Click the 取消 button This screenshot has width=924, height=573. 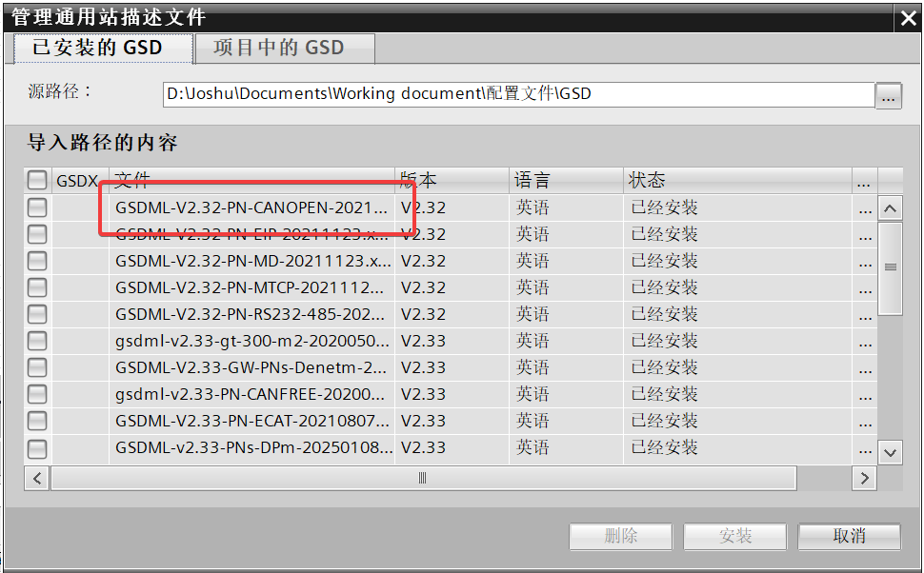pyautogui.click(x=849, y=536)
